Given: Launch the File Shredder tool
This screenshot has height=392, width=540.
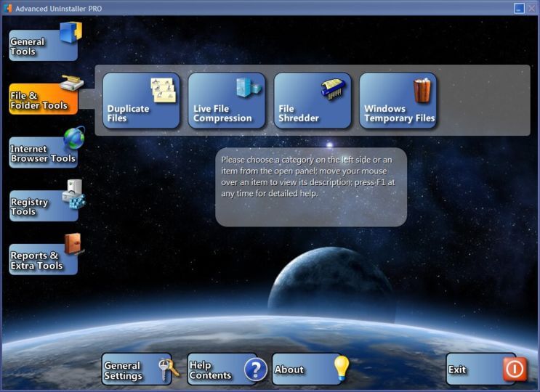Looking at the screenshot, I should [x=313, y=100].
